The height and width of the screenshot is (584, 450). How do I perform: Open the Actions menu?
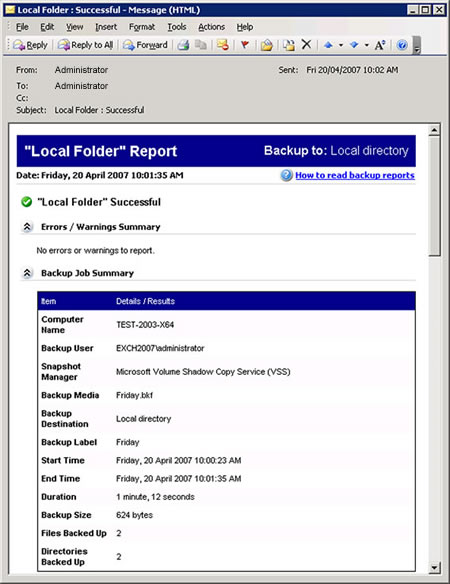pyautogui.click(x=211, y=27)
